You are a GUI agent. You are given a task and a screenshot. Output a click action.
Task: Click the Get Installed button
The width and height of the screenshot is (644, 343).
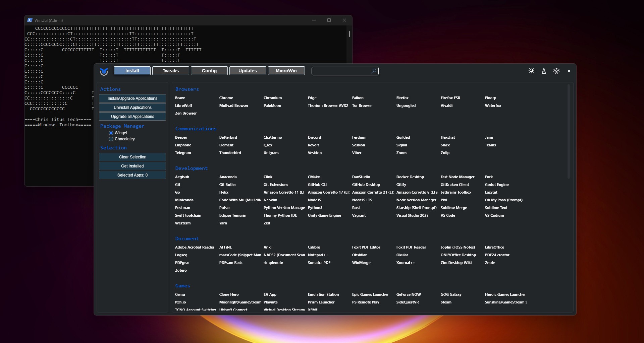[132, 166]
